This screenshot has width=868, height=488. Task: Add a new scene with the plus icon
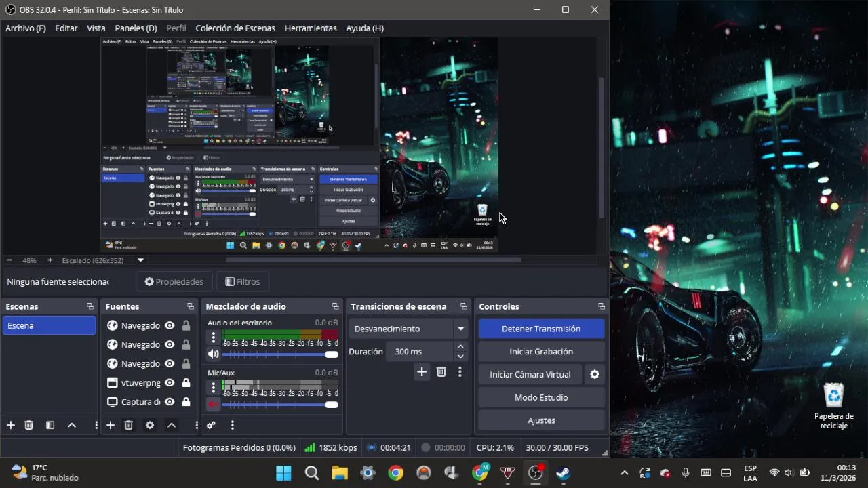tap(11, 425)
